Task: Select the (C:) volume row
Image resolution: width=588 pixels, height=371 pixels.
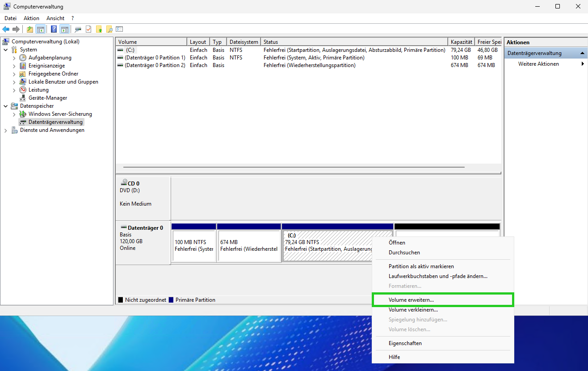Action: point(131,50)
